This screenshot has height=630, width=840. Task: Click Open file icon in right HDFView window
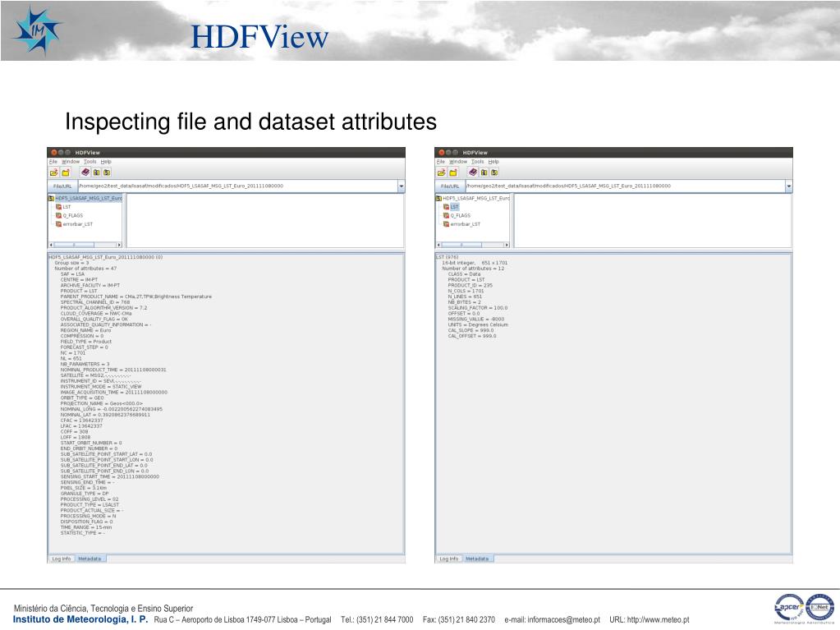click(x=442, y=172)
